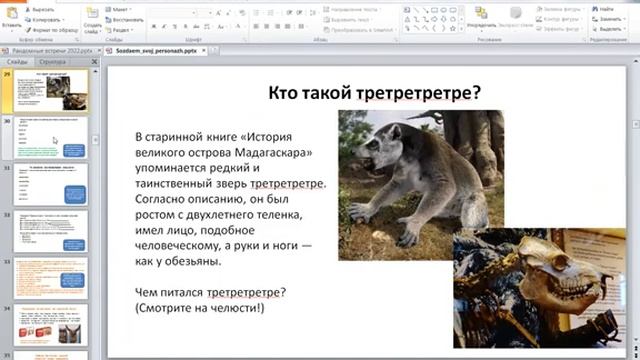Click the New Slide (Создать слайд) icon
The width and height of the screenshot is (640, 360).
pyautogui.click(x=93, y=13)
